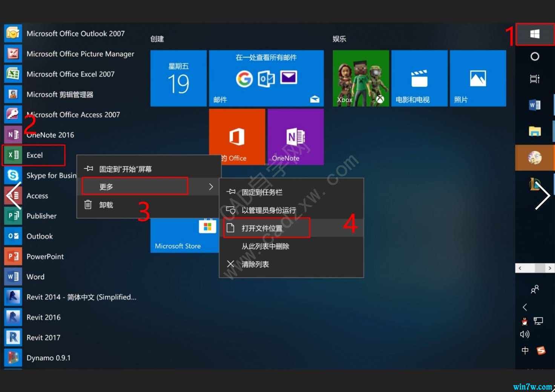Open the Word icon in taskbar
555x392 pixels.
(535, 105)
